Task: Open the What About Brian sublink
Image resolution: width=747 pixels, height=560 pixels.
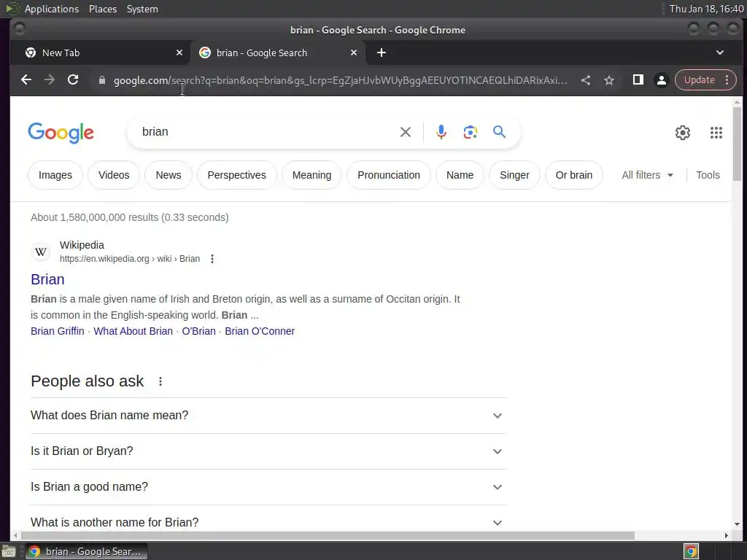Action: tap(133, 331)
